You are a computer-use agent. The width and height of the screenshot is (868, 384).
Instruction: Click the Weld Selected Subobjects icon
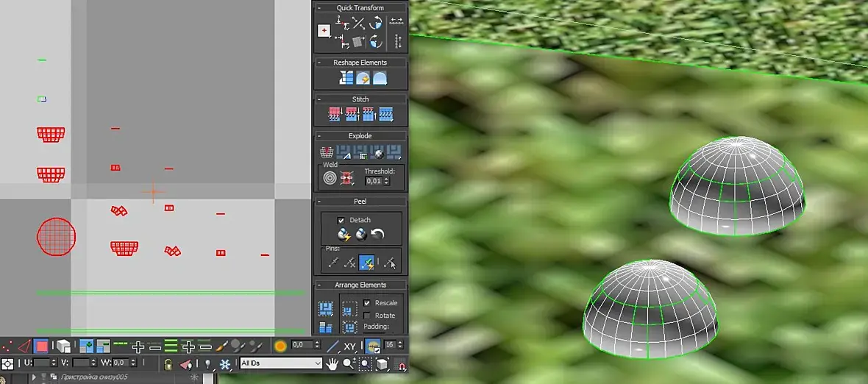pos(346,177)
